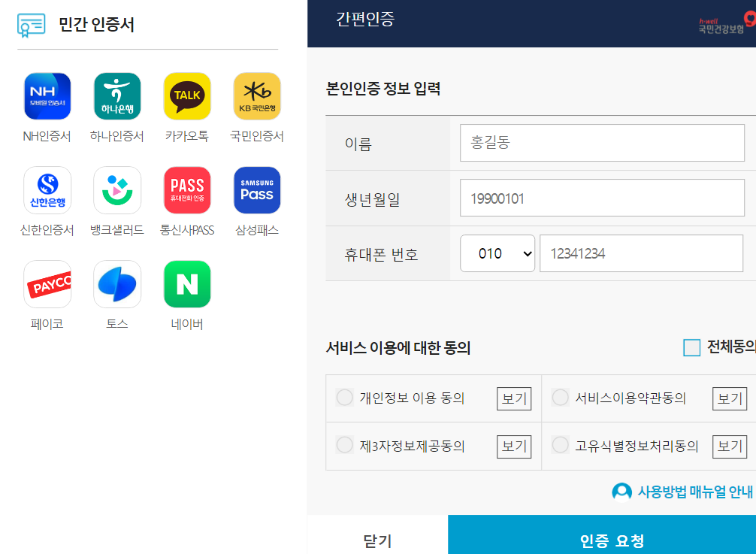Select the 서비스이용약관동의 radio

pos(561,398)
